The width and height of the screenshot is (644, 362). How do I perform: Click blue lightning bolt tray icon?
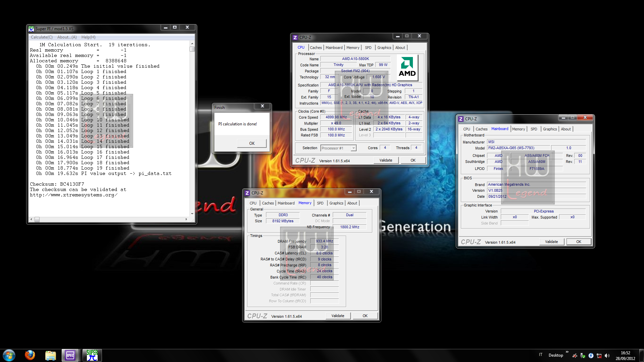[591, 356]
